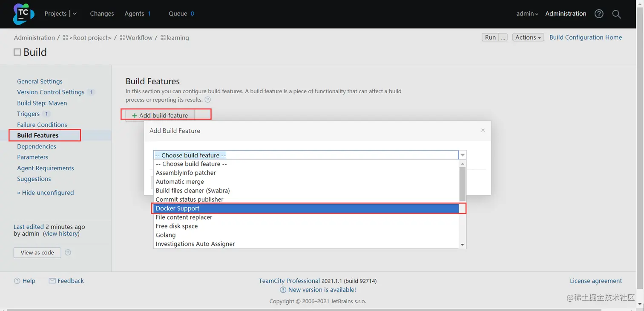644x311 pixels.
Task: Open Build Configuration Home link
Action: point(586,37)
